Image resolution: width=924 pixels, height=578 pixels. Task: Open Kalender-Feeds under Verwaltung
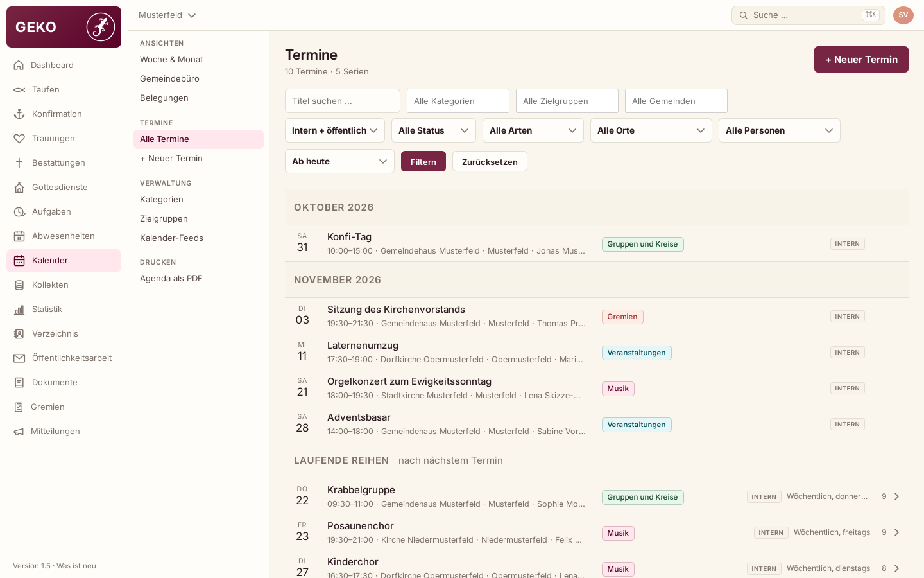198,238
